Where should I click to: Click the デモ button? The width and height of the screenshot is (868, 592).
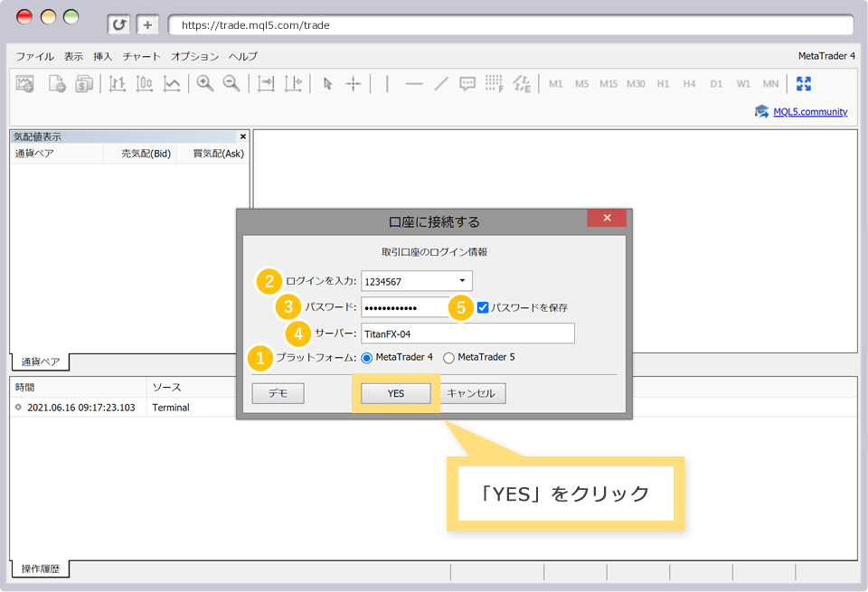tap(278, 393)
